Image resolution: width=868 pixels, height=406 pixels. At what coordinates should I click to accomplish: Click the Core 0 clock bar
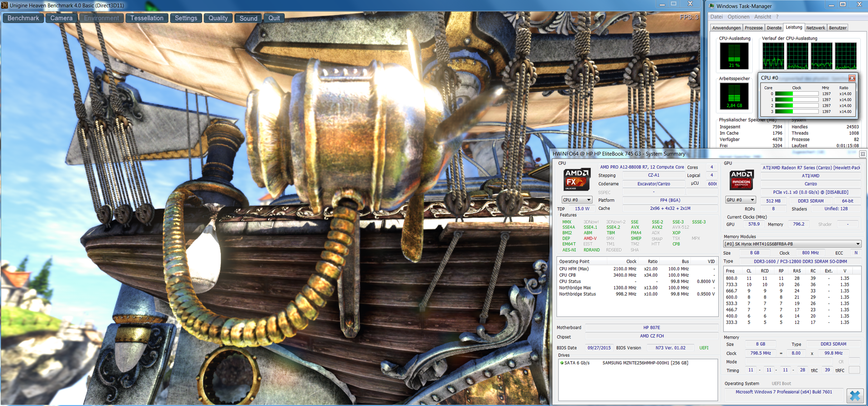tap(797, 94)
